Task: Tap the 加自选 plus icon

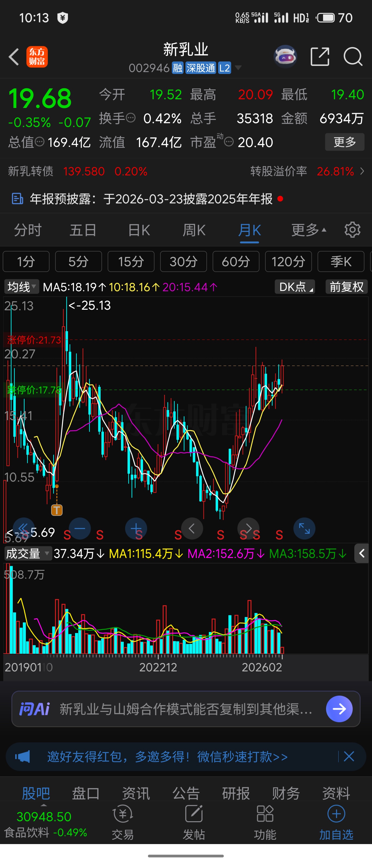Action: (x=336, y=814)
